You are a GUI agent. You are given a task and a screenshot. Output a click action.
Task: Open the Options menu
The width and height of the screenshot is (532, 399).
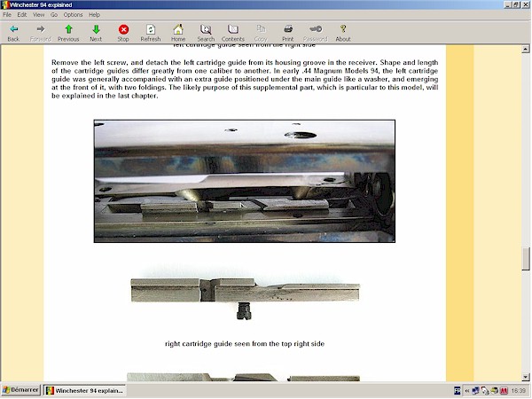(73, 14)
